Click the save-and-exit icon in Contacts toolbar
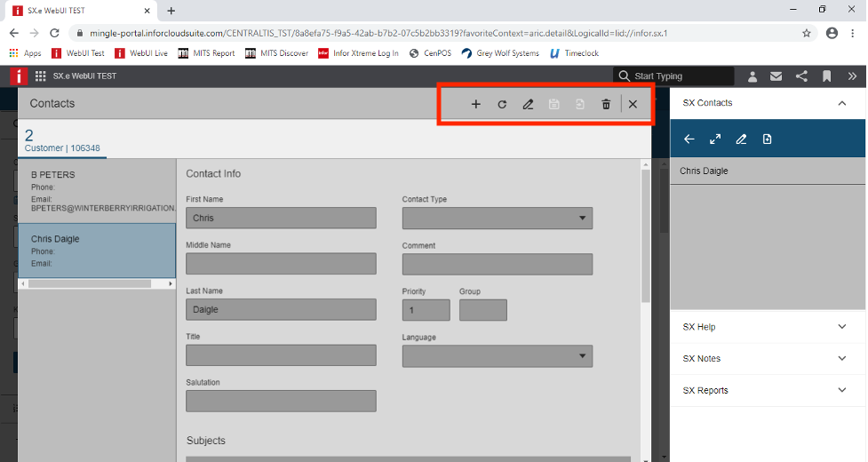Screen dimensions: 868x462 579,104
